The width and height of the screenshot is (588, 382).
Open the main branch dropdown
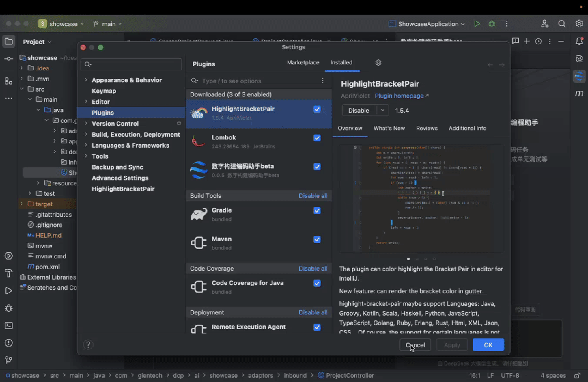[107, 23]
